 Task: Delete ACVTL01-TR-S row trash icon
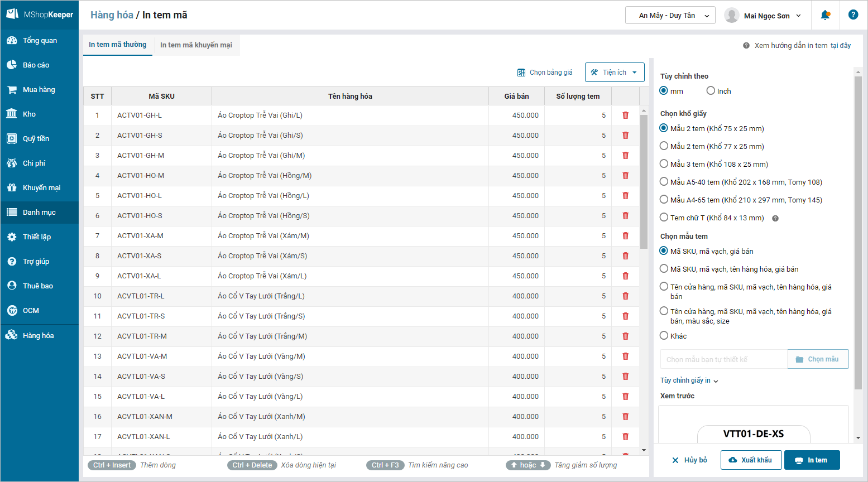click(x=625, y=316)
